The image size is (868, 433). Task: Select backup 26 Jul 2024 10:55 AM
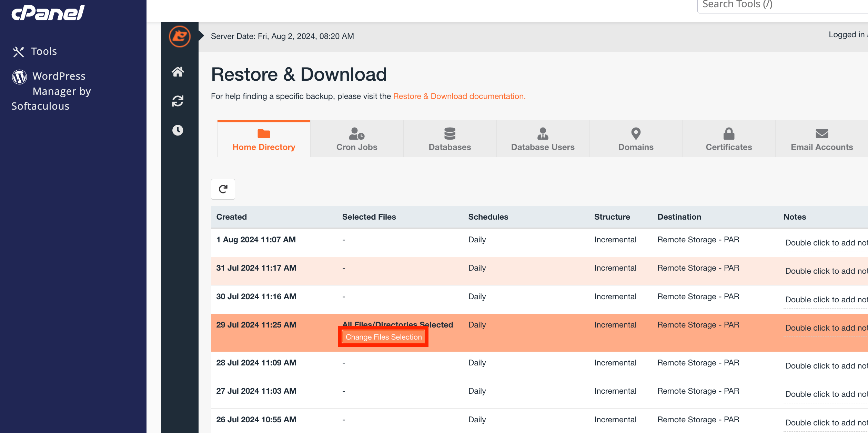pos(539,421)
